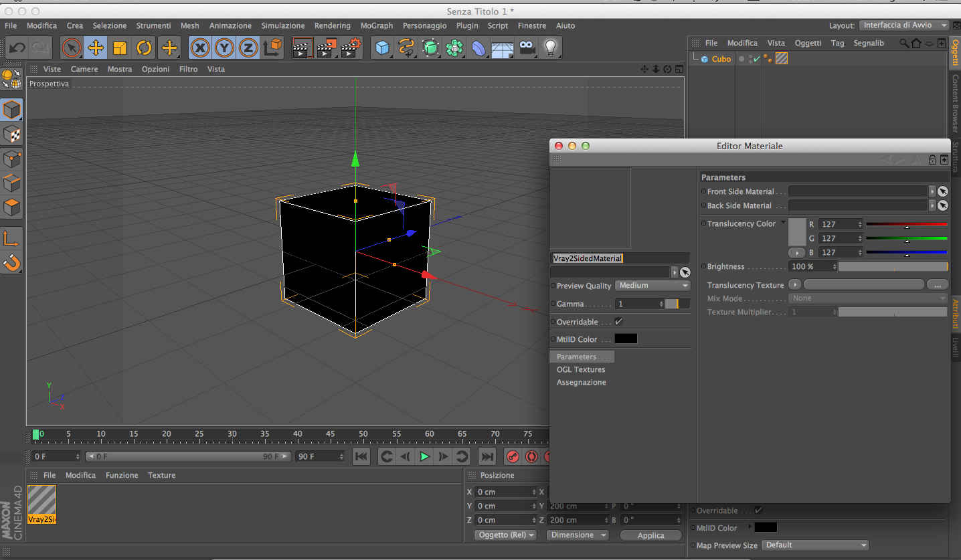Viewport: 961px width, 560px height.
Task: Select the Rotate tool icon
Action: (144, 48)
